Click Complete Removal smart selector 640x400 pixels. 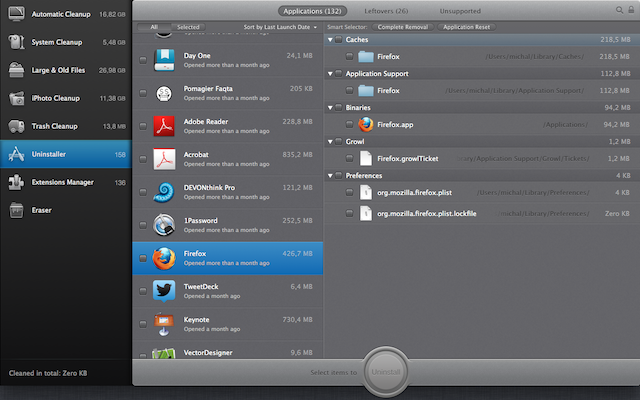click(x=403, y=27)
